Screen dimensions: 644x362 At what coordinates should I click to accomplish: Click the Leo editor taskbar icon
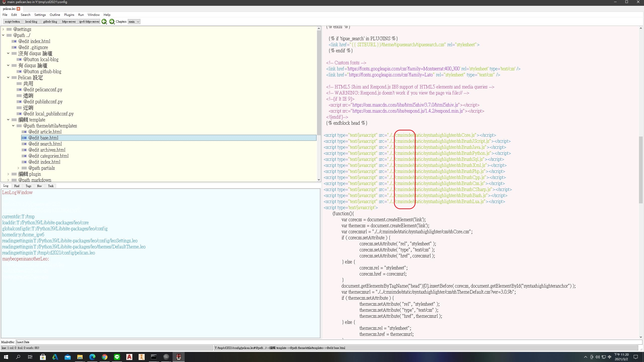point(179,357)
